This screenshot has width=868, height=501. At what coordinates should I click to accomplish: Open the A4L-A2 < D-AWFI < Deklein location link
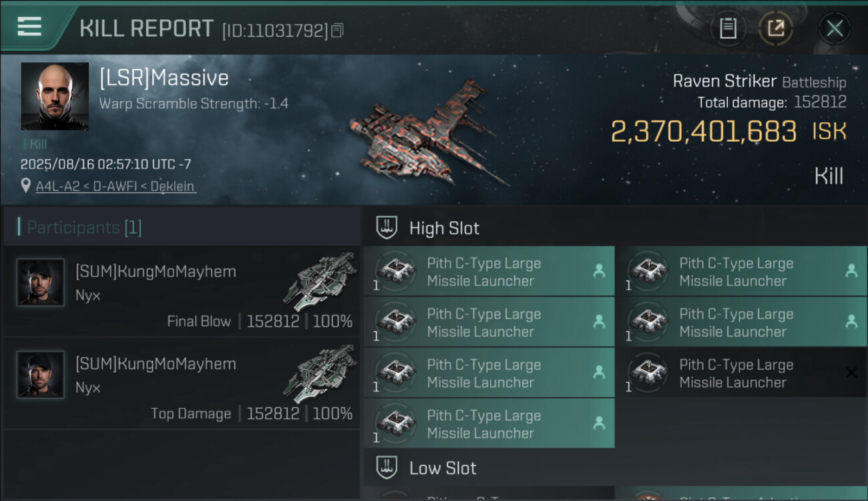coord(116,186)
